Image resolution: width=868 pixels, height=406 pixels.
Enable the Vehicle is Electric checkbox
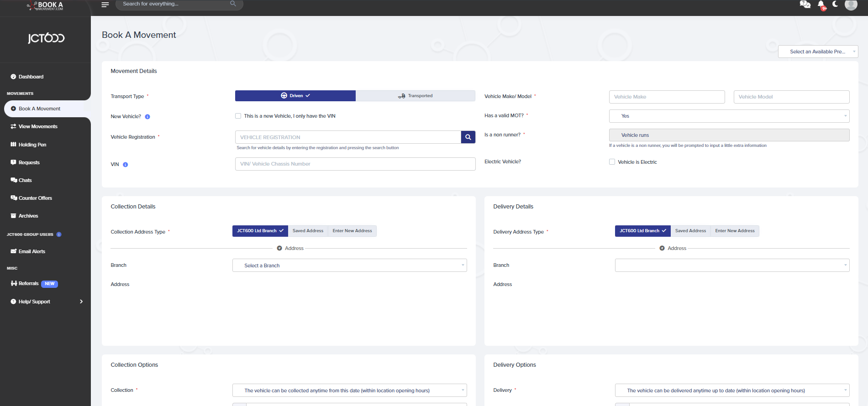pyautogui.click(x=612, y=162)
